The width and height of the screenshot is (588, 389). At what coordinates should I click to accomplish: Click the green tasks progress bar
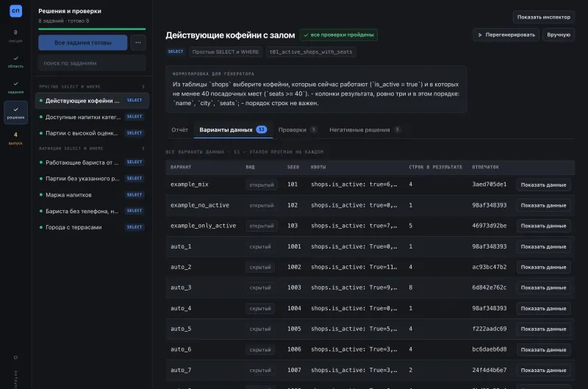click(x=92, y=29)
